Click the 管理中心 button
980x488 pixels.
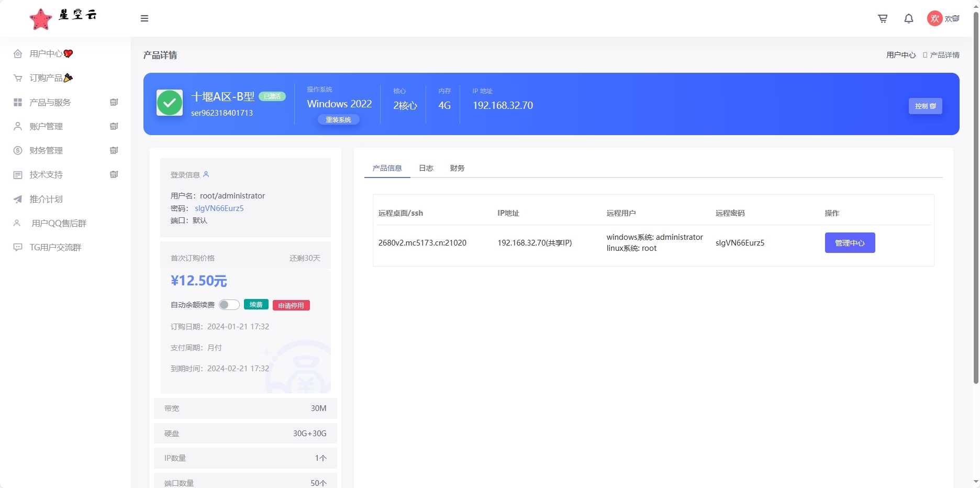[x=850, y=243]
